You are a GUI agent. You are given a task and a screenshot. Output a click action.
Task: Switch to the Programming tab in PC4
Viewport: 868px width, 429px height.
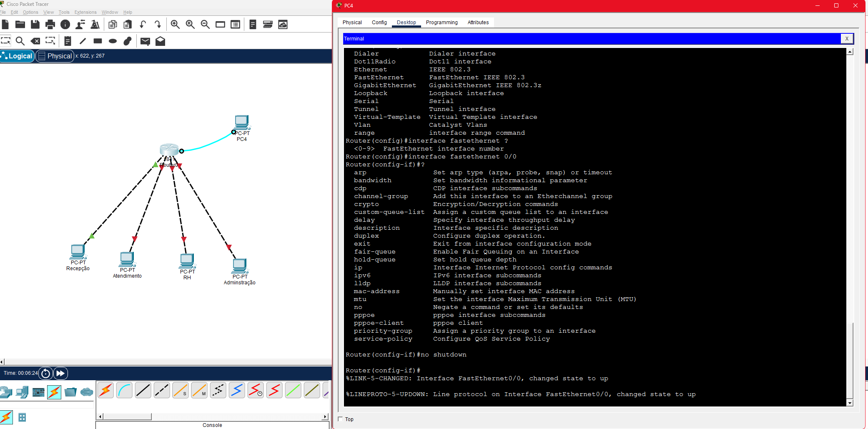pyautogui.click(x=442, y=23)
